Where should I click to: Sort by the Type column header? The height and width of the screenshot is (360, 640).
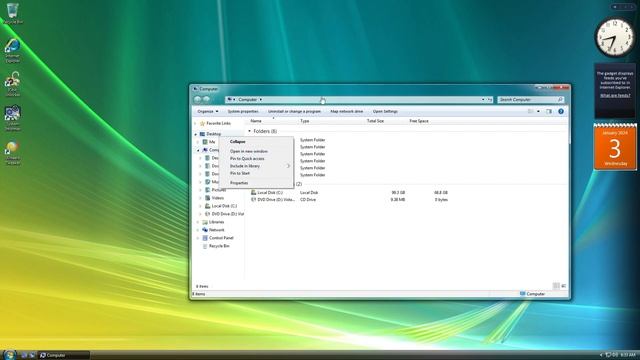click(x=304, y=121)
